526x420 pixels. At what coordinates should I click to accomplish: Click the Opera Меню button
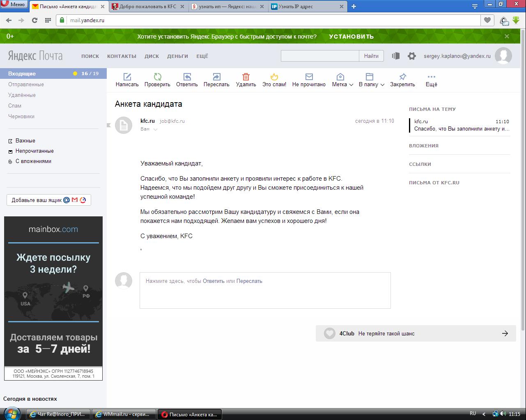[15, 5]
